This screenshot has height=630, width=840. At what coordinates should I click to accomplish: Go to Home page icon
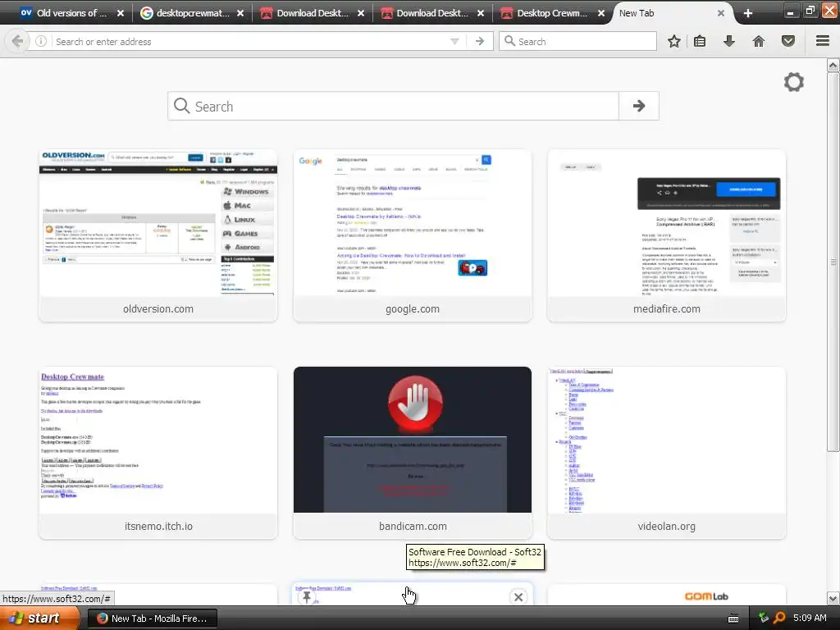click(x=759, y=41)
